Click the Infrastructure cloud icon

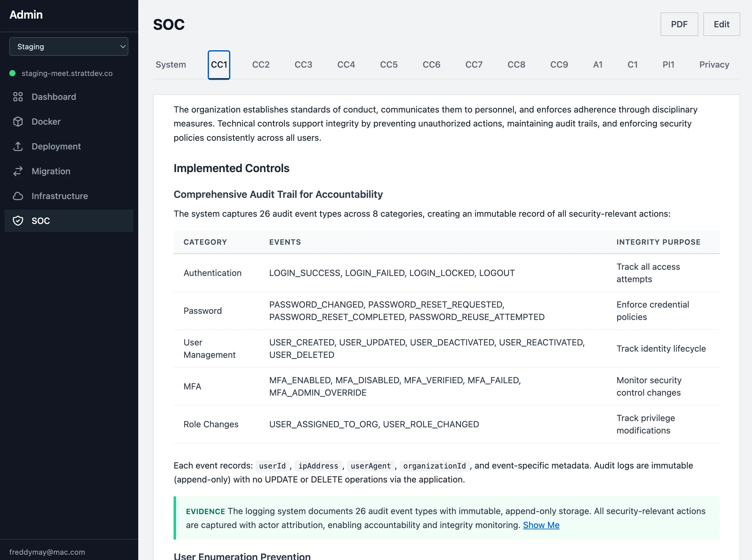(x=18, y=196)
